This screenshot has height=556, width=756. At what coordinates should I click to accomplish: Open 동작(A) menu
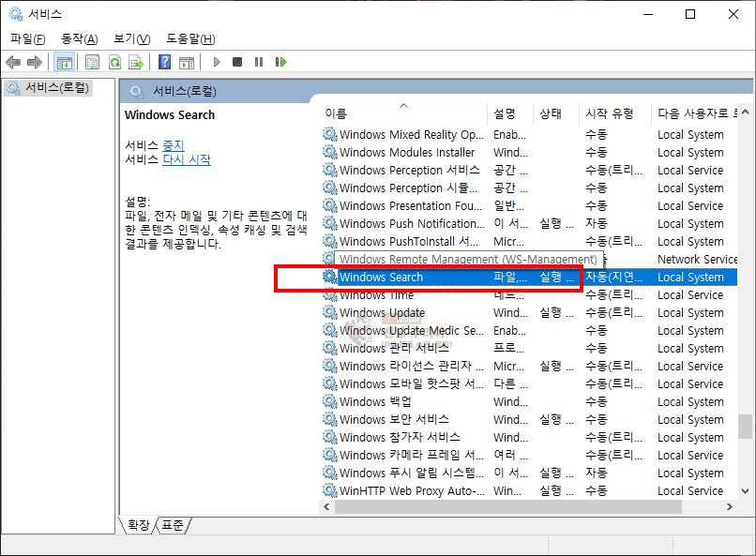tap(80, 39)
